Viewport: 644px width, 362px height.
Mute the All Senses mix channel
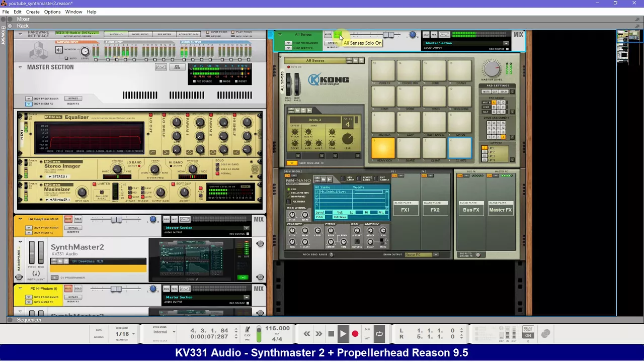(328, 35)
